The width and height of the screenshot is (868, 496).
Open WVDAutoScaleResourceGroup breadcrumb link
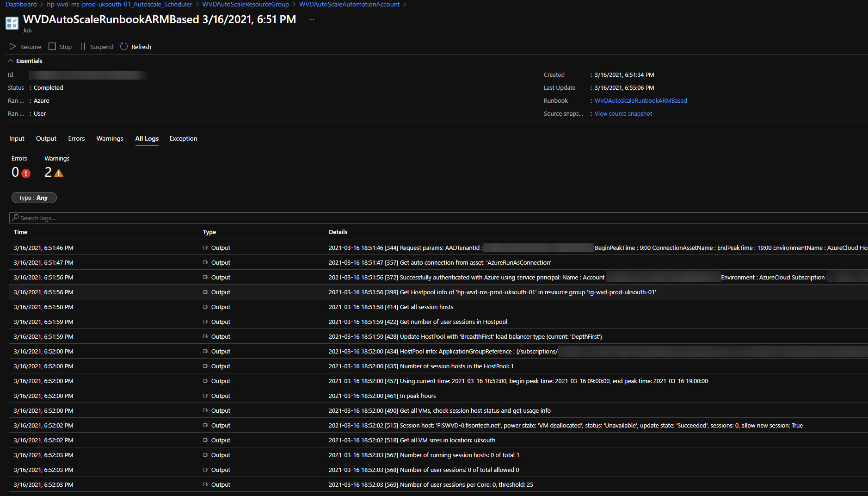click(x=246, y=4)
